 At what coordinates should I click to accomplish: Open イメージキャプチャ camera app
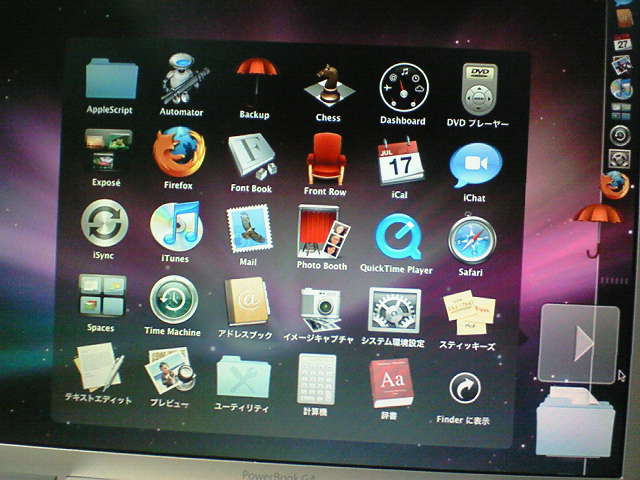321,309
